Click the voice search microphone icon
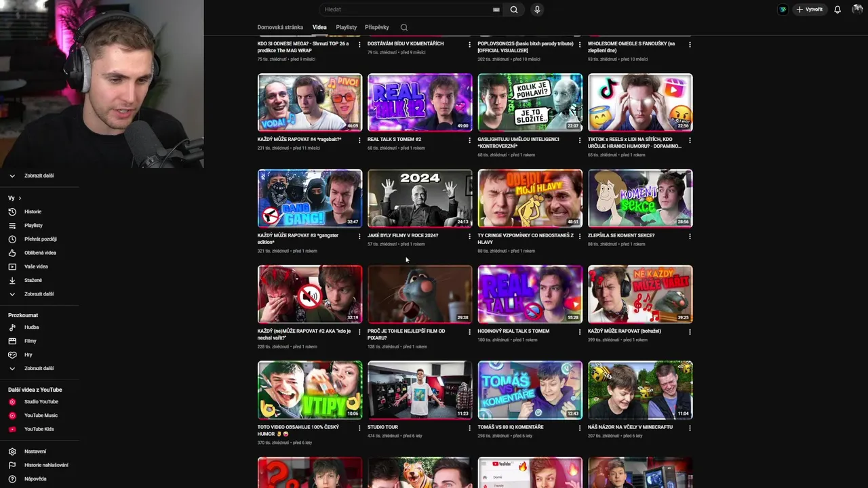Image resolution: width=868 pixels, height=488 pixels. point(537,9)
